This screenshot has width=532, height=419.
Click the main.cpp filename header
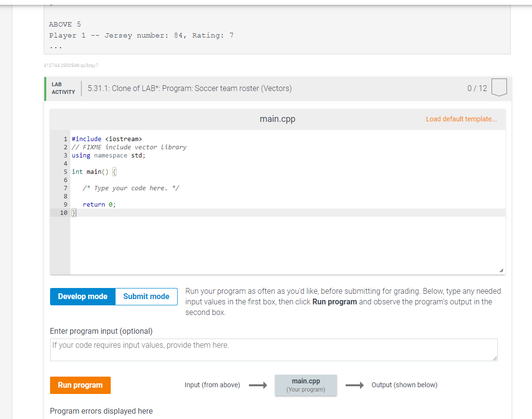coord(277,118)
